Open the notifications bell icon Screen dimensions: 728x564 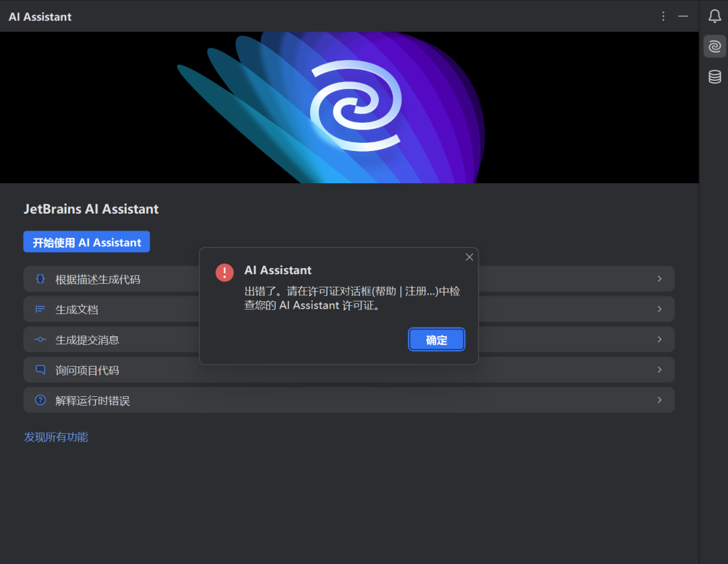pyautogui.click(x=715, y=16)
